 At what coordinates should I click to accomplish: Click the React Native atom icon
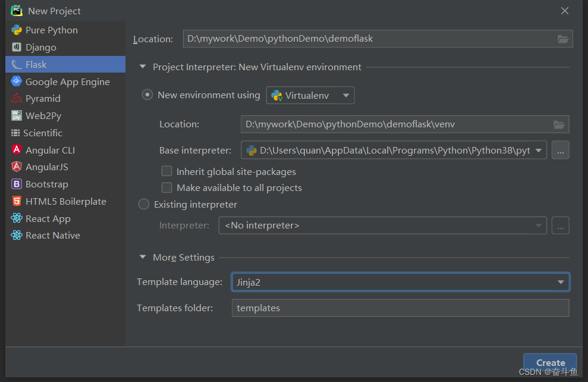click(x=17, y=235)
